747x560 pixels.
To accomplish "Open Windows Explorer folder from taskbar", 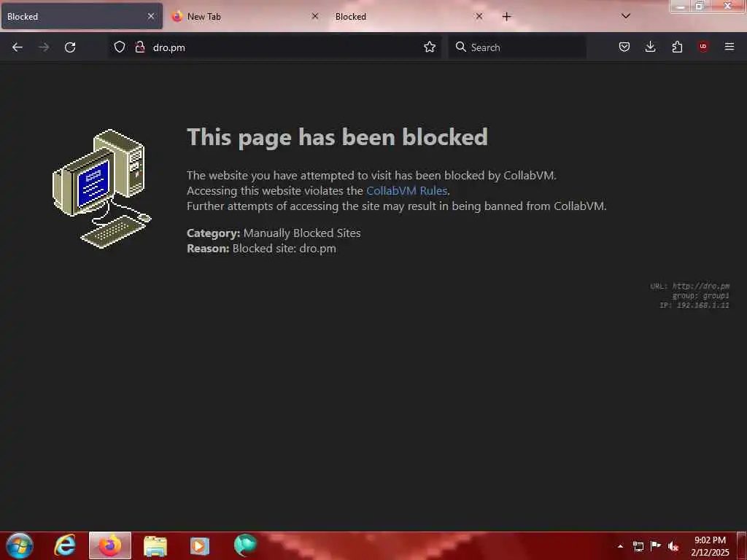I will [x=155, y=545].
